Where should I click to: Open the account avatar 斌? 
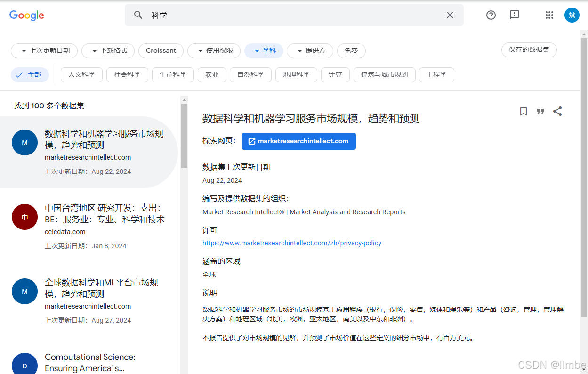(x=572, y=15)
